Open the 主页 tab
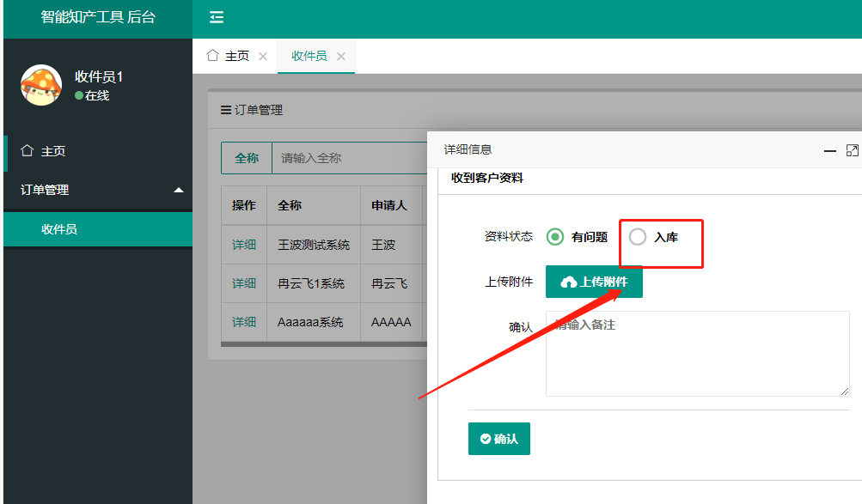Image resolution: width=862 pixels, height=504 pixels. pos(237,56)
